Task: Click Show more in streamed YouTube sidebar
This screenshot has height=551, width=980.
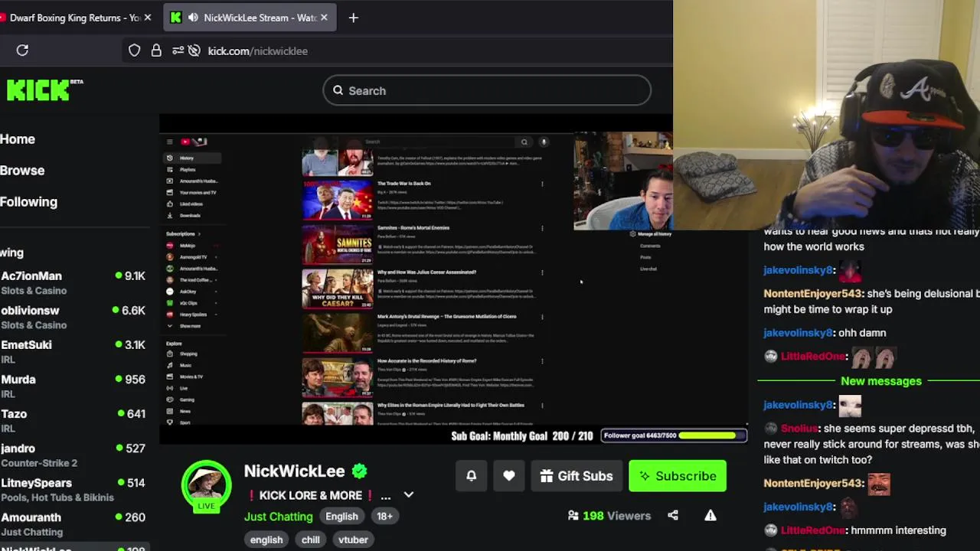Action: click(x=190, y=326)
